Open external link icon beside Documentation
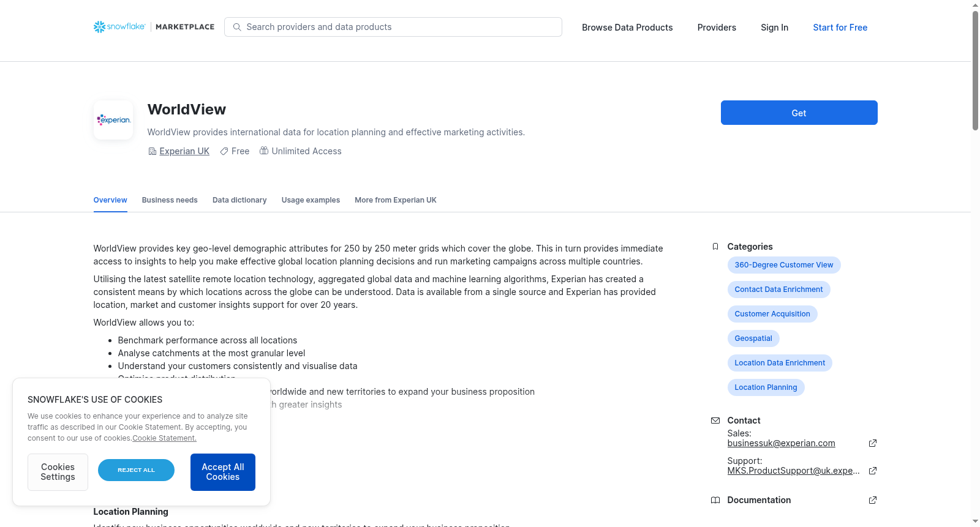 [873, 500]
